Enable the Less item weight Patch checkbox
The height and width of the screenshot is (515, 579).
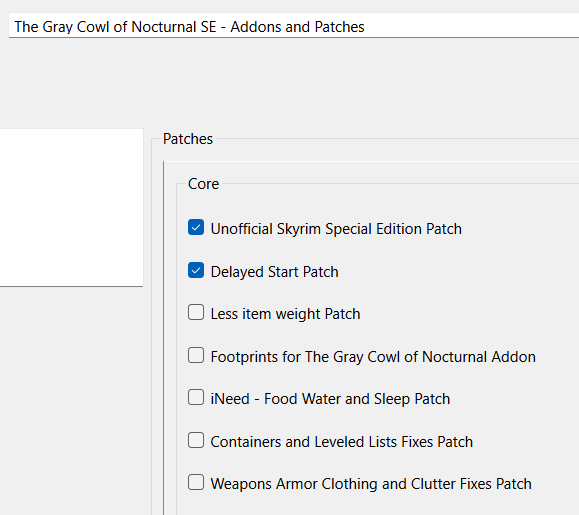click(196, 312)
